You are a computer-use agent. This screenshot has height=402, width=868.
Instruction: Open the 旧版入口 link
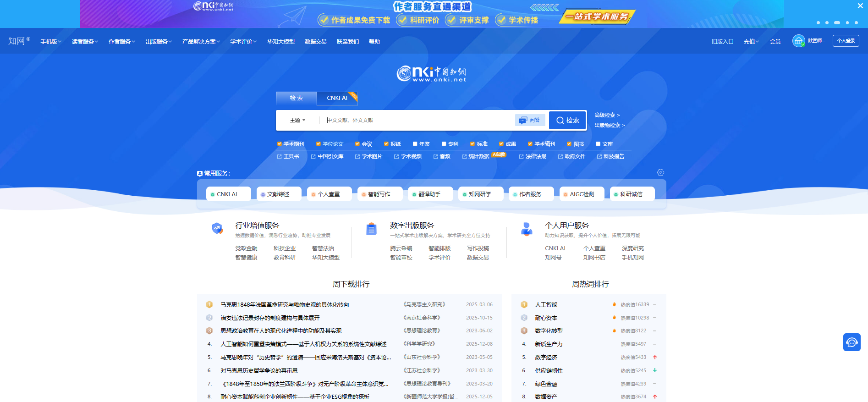(x=723, y=41)
